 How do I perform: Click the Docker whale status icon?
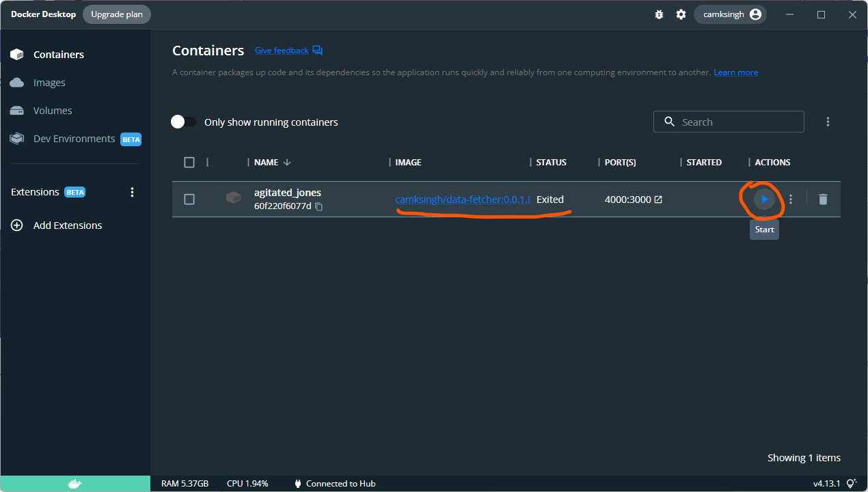[75, 484]
